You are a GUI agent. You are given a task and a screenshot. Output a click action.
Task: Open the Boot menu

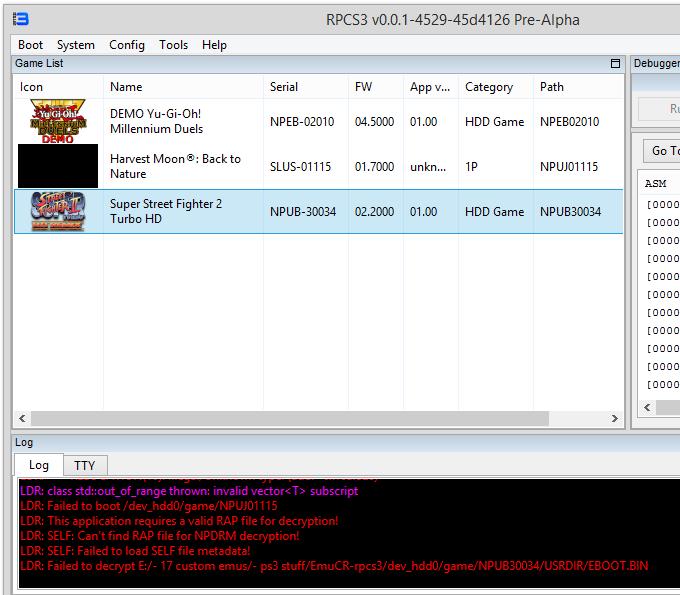(x=30, y=45)
